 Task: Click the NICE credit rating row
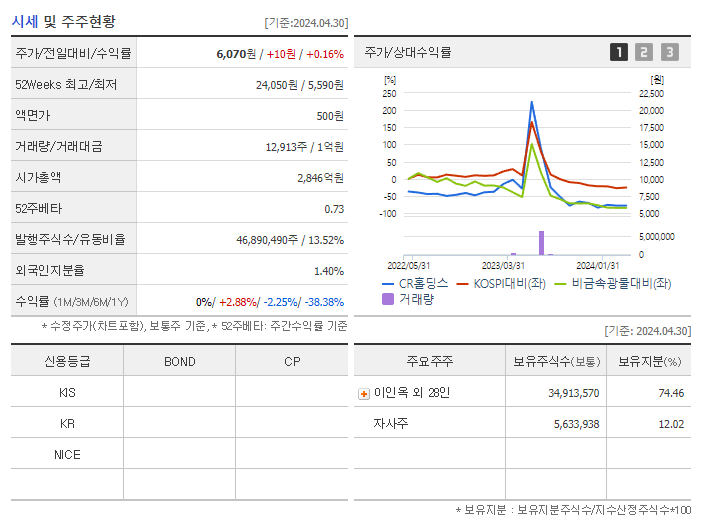(x=180, y=454)
